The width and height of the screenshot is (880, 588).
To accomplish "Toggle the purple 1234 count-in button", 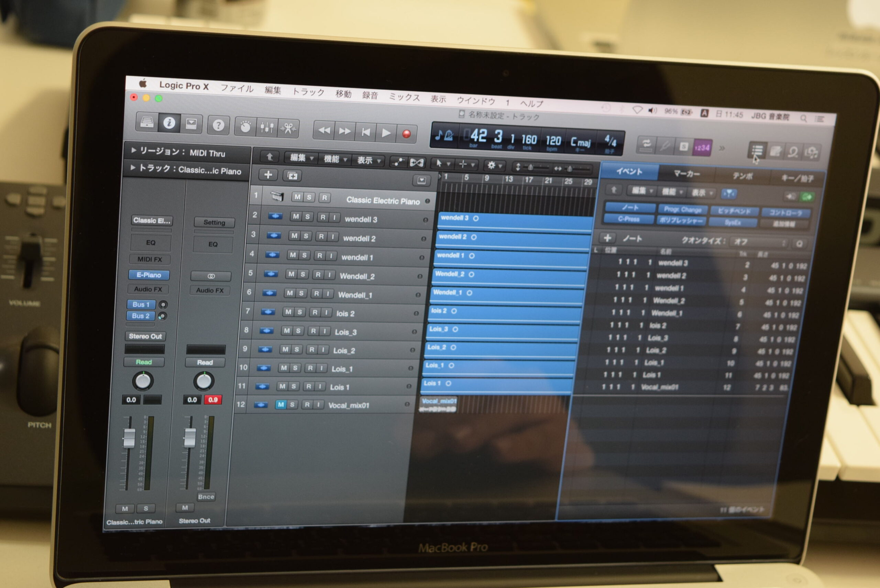I will point(702,147).
